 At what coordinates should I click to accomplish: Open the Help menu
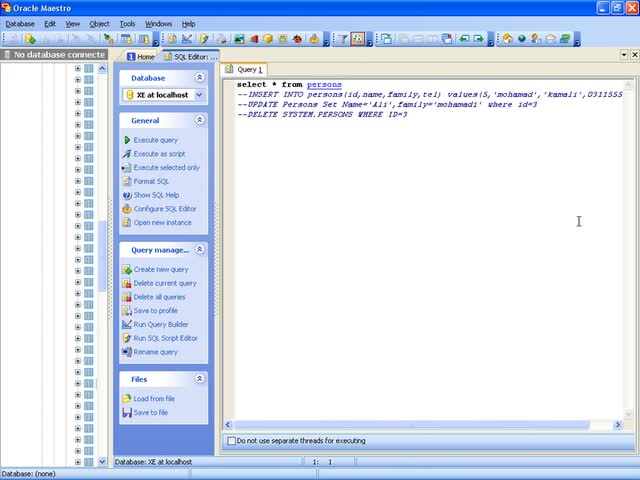click(x=188, y=24)
